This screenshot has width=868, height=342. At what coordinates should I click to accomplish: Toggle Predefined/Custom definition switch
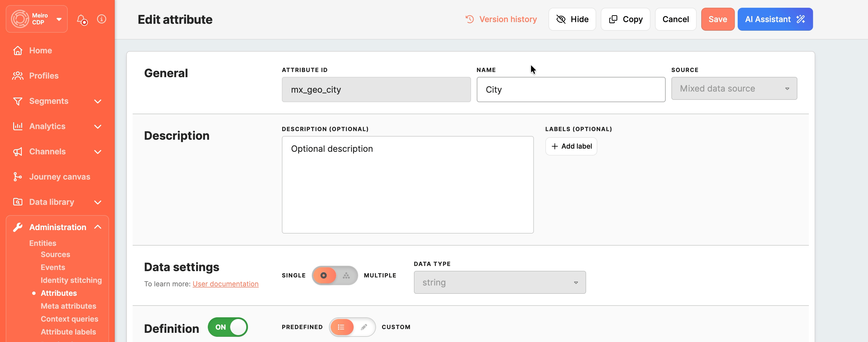(352, 327)
